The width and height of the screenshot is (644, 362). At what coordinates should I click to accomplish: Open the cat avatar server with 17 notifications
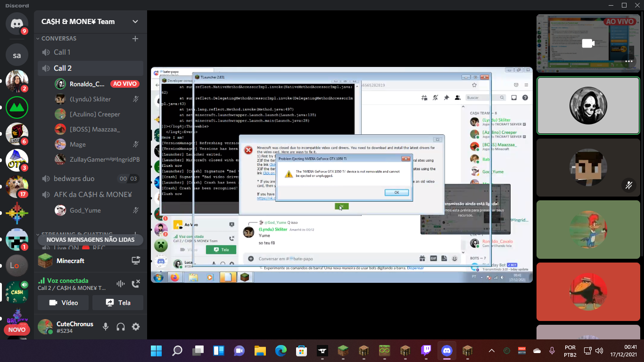(17, 187)
